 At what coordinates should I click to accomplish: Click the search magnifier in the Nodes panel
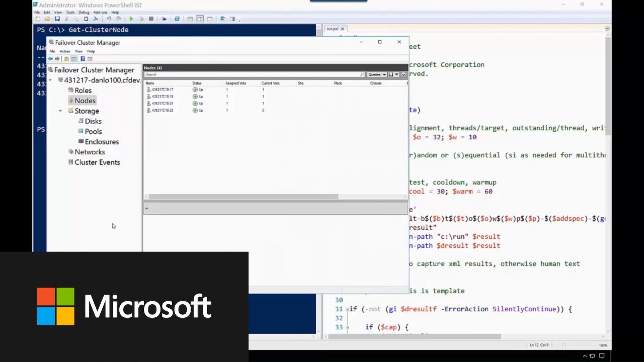362,74
